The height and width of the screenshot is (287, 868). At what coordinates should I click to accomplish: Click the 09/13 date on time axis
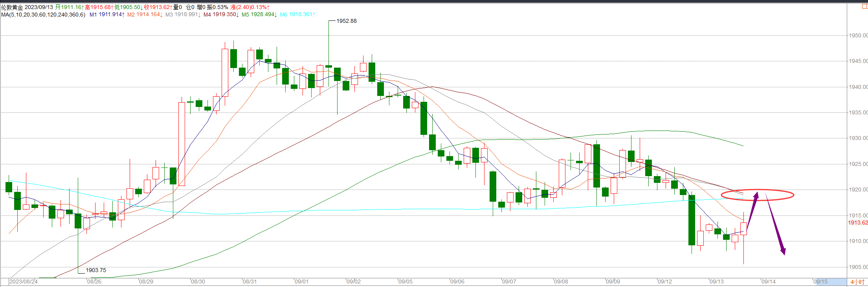717,281
